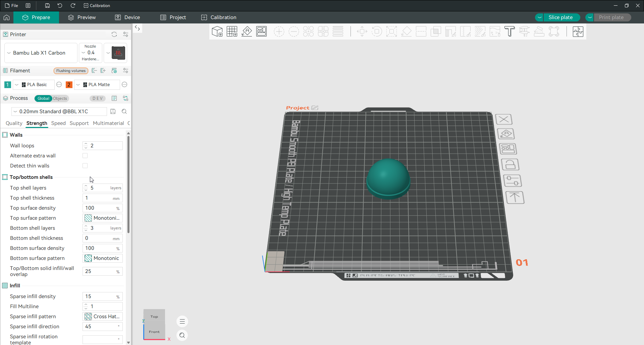Screen dimensions: 644x345
Task: Select the Lay on face tool
Action: (x=406, y=31)
